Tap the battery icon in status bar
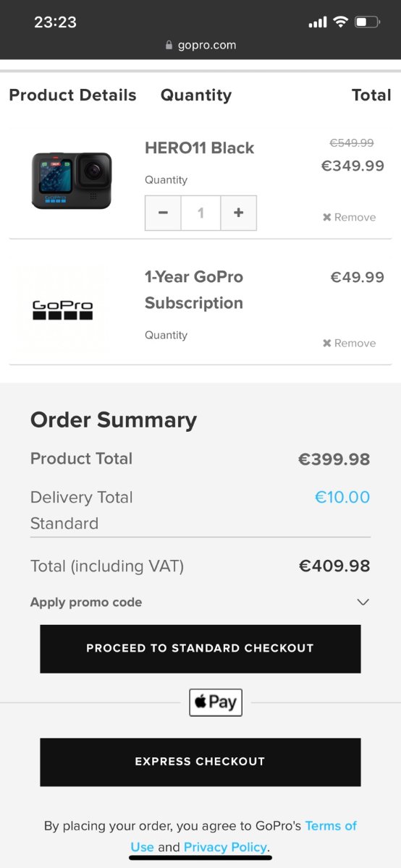The width and height of the screenshot is (401, 868). 368,22
